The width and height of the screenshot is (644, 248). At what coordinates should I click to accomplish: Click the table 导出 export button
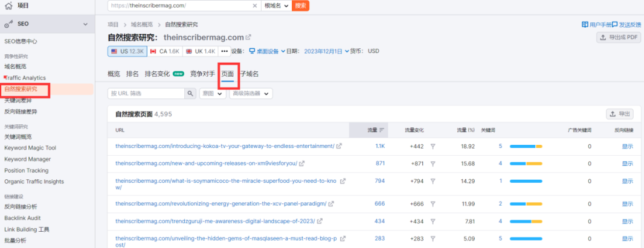620,114
